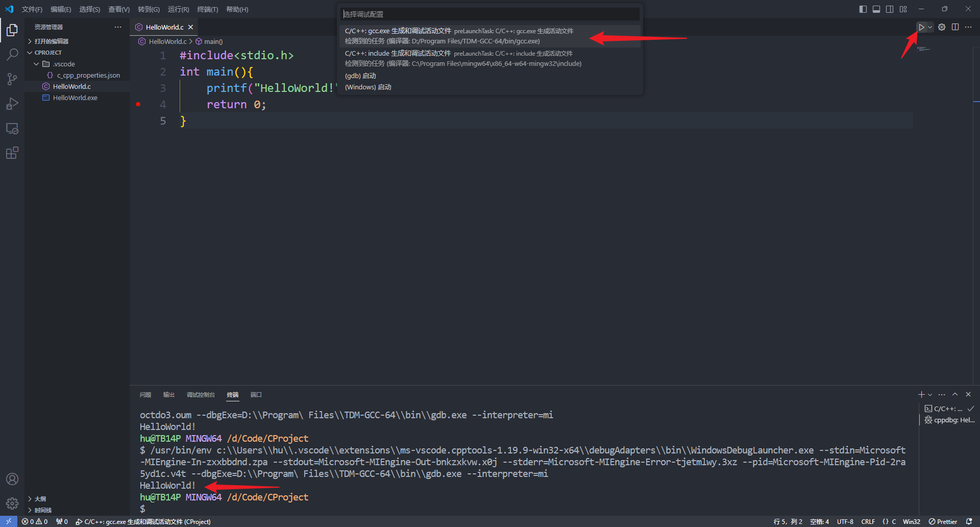
Task: Switch to 输出 panel tab
Action: click(168, 395)
